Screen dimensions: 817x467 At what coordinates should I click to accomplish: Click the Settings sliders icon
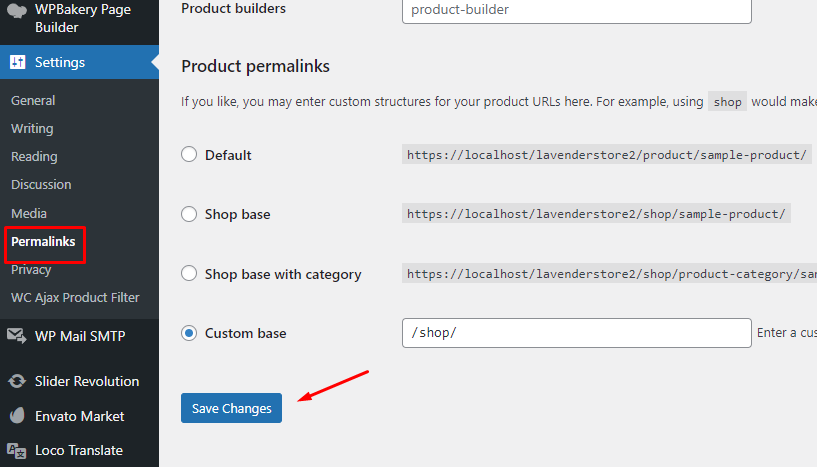point(18,62)
